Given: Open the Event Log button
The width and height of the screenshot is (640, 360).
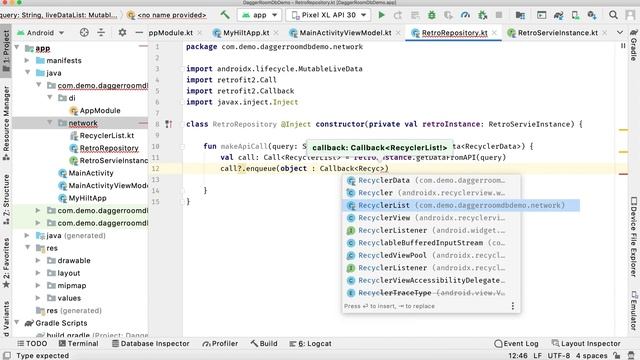Looking at the screenshot, I should [516, 344].
